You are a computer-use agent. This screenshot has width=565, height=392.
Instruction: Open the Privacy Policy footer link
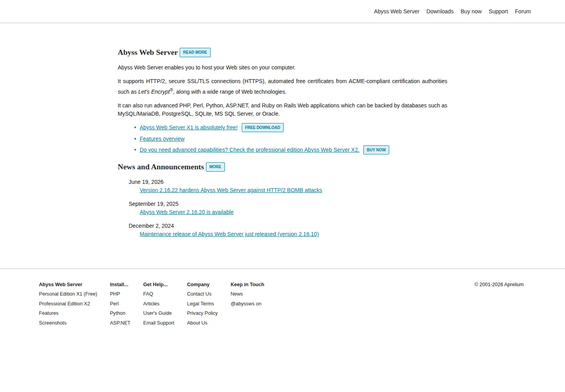coord(202,313)
